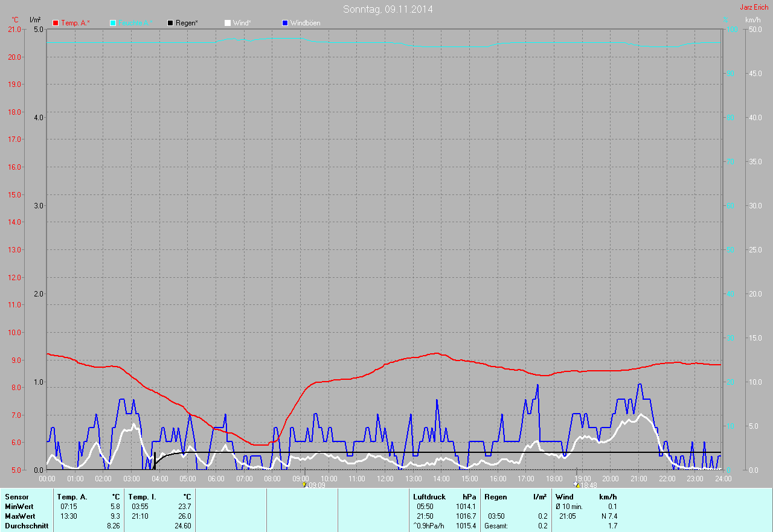Viewport: 773px width, 532px height.
Task: Click the 12:00 time axis label
Action: 385,478
